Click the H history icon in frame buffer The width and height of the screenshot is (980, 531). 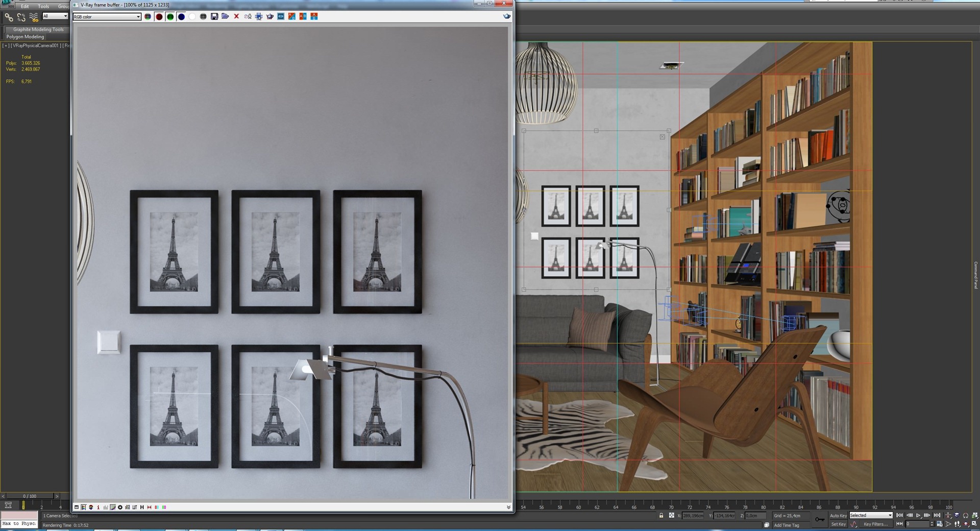pos(142,507)
